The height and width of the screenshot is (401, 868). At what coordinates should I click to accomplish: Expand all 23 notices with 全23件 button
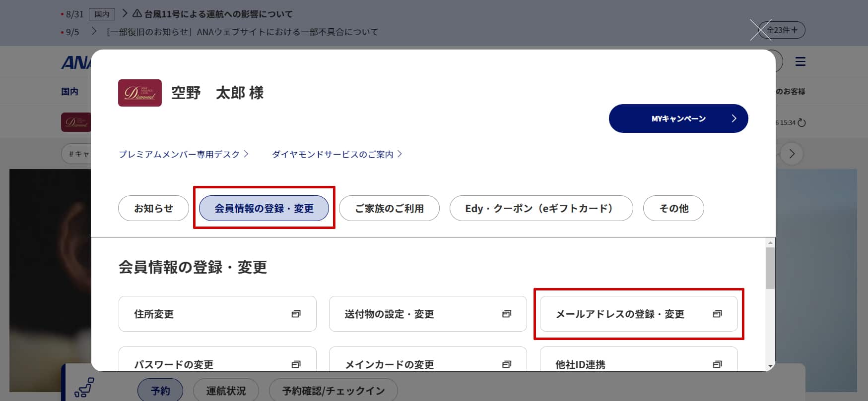[x=784, y=30]
